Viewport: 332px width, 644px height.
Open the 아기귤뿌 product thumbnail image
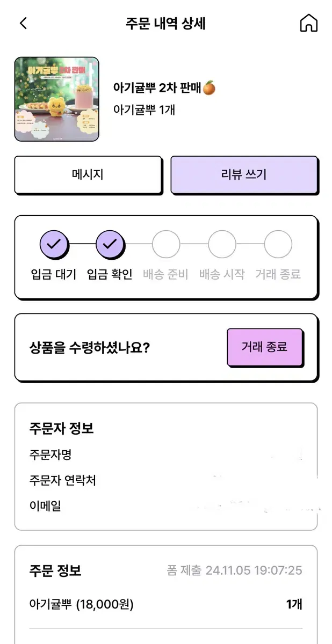pyautogui.click(x=57, y=99)
